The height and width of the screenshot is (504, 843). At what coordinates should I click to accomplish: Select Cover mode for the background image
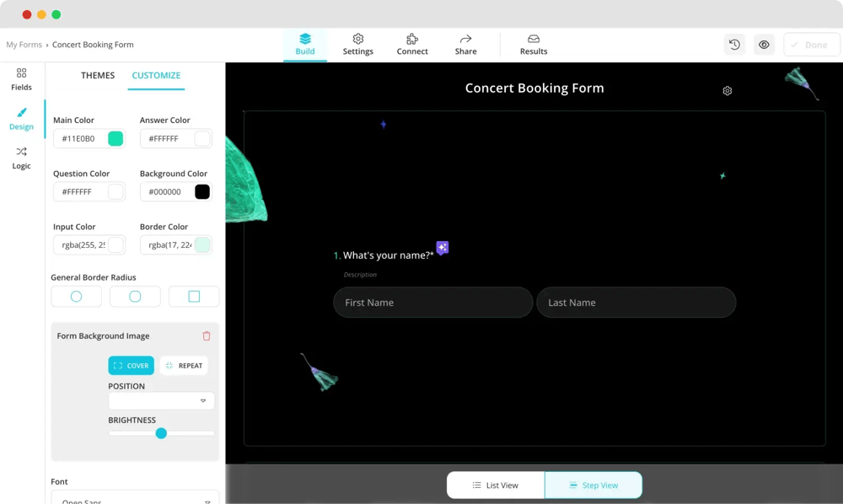131,365
